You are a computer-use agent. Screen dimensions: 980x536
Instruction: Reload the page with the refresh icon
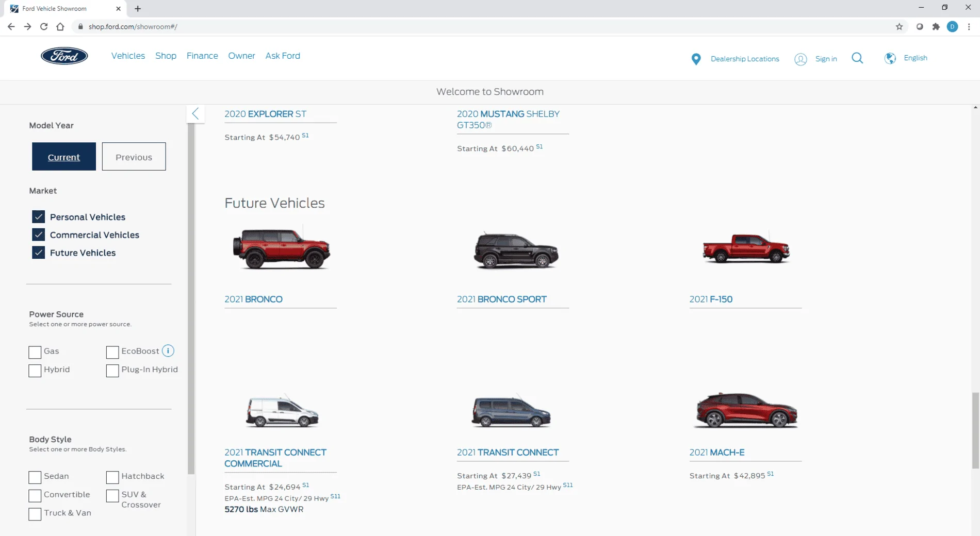pos(44,27)
